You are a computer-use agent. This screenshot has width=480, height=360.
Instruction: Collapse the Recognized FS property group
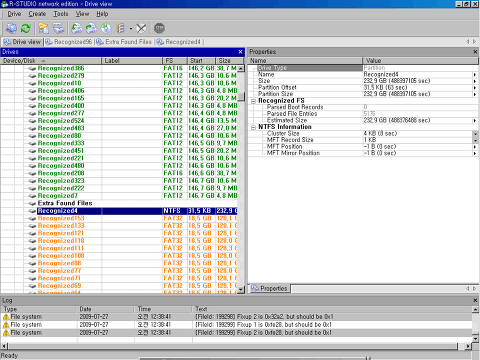click(253, 101)
